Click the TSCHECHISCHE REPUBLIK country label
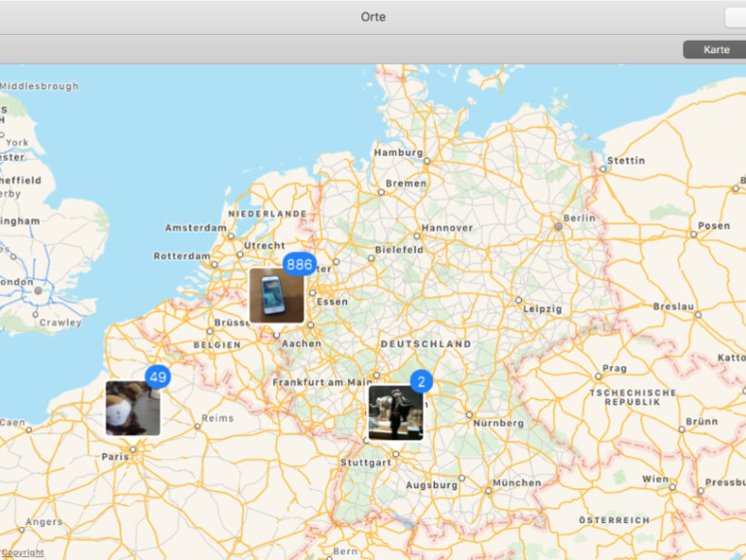 click(x=633, y=397)
